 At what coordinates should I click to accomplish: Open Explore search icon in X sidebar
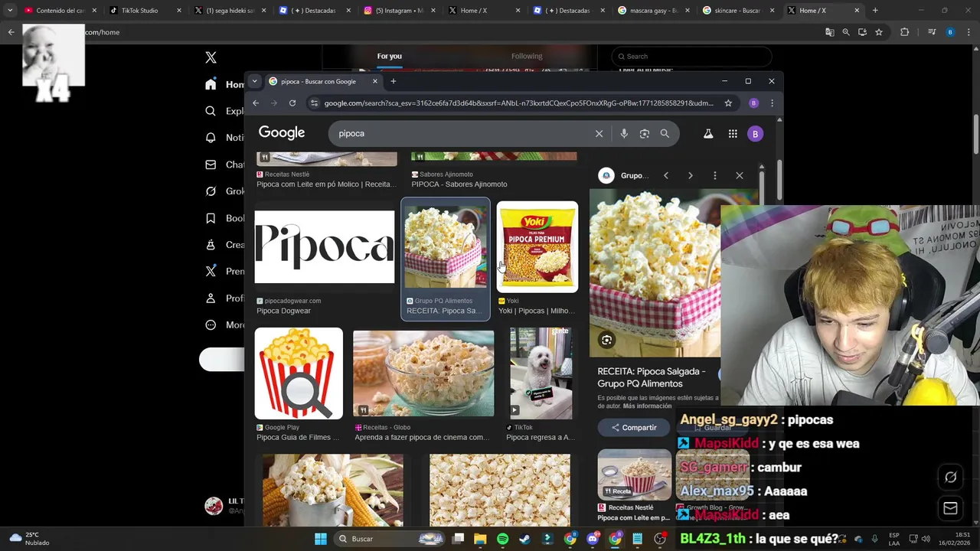tap(211, 111)
